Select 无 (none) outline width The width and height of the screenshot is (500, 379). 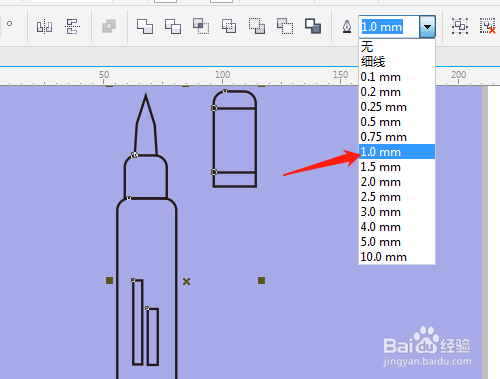[397, 47]
